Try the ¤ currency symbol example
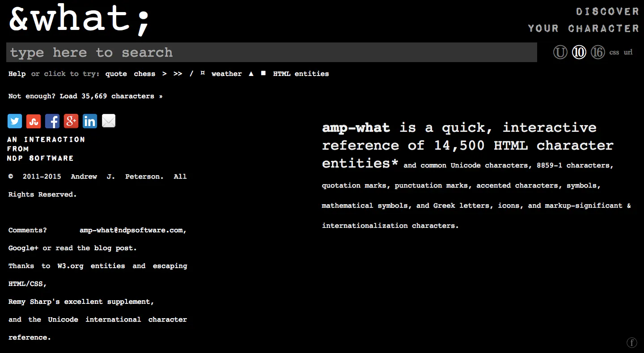Screen dimensions: 644x353 click(203, 73)
